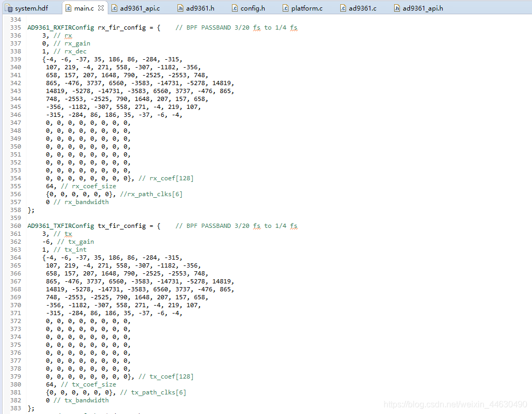Click the tx_path_clks[6] comment
The height and width of the screenshot is (414, 532).
[153, 393]
